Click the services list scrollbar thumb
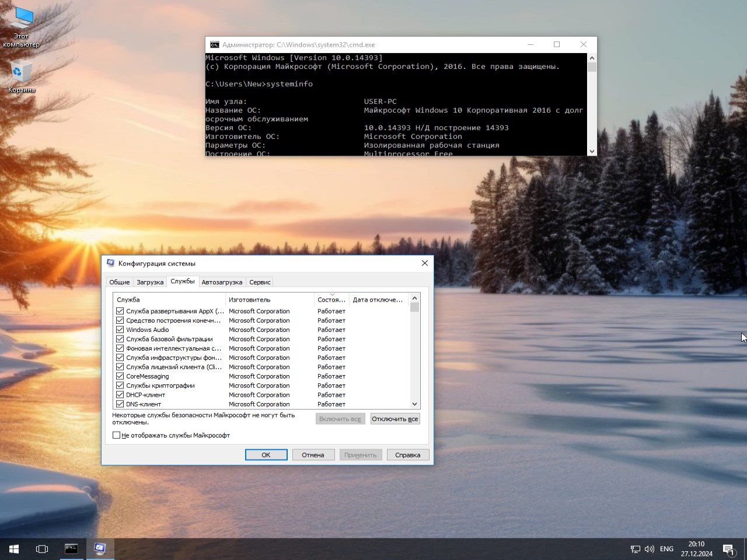 414,307
